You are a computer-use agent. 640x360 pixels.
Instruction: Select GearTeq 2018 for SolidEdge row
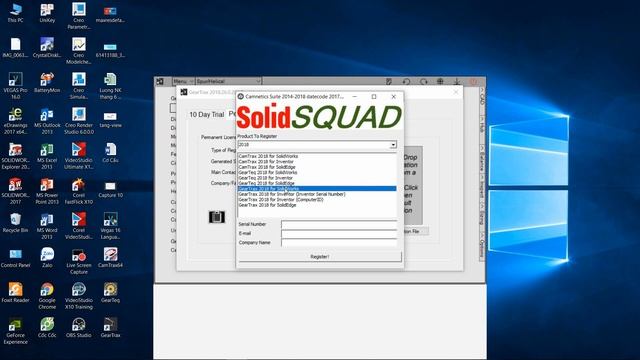point(317,183)
